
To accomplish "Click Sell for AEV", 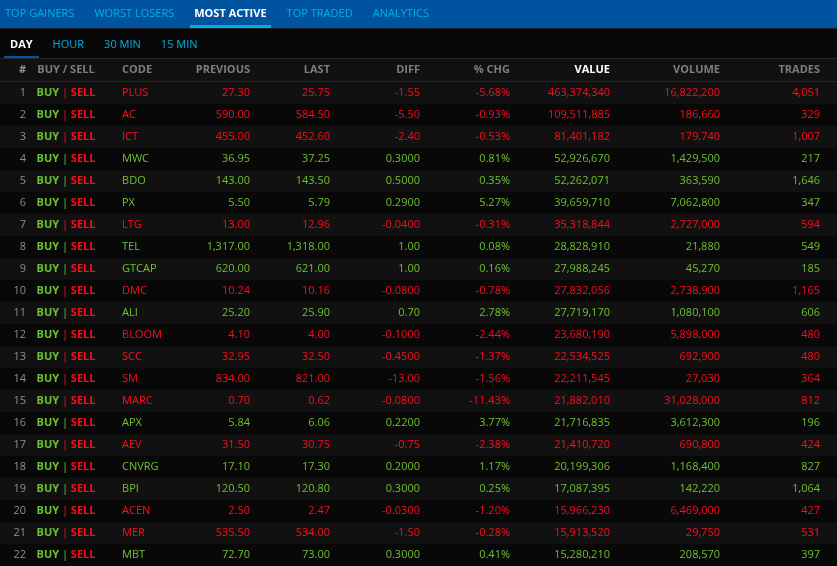I will click(83, 444).
